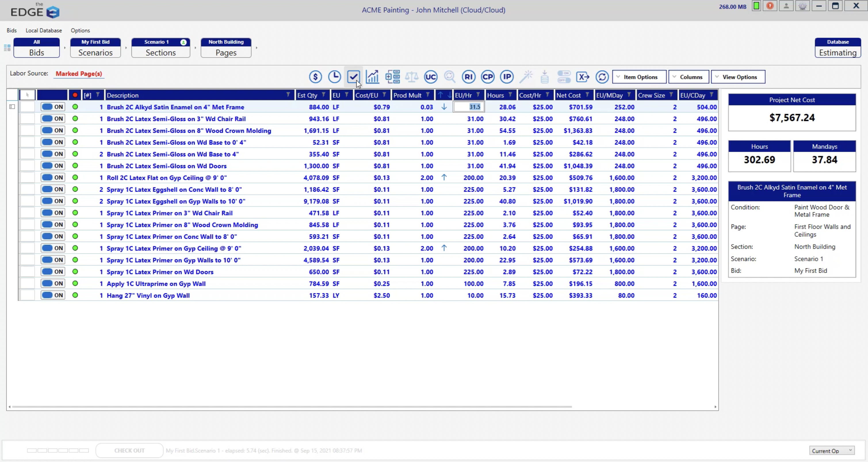The width and height of the screenshot is (868, 462).
Task: Click the red help question mark icon
Action: (770, 6)
